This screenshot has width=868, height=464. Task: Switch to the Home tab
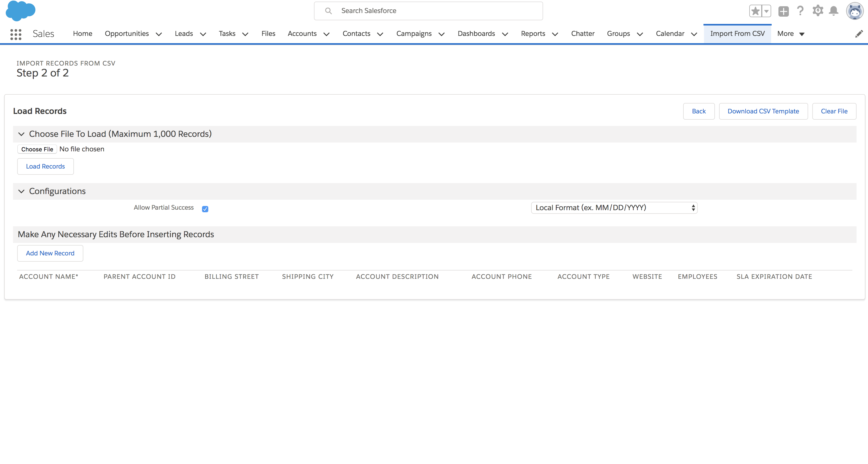coord(83,34)
